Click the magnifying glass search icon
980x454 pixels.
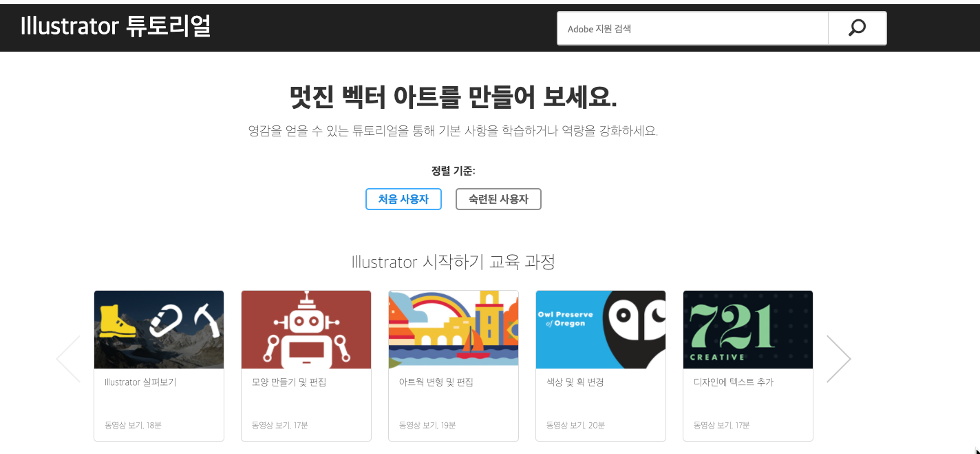pos(857,28)
